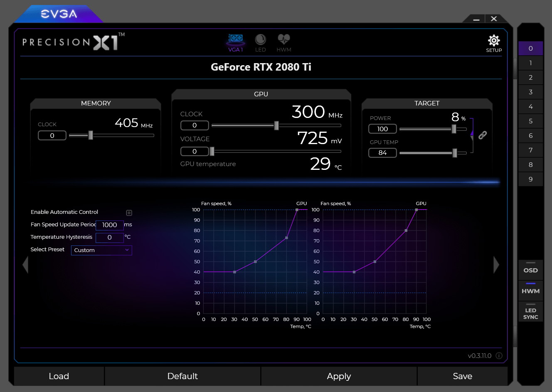Select profile slot 8
The width and height of the screenshot is (552, 392).
pyautogui.click(x=530, y=165)
